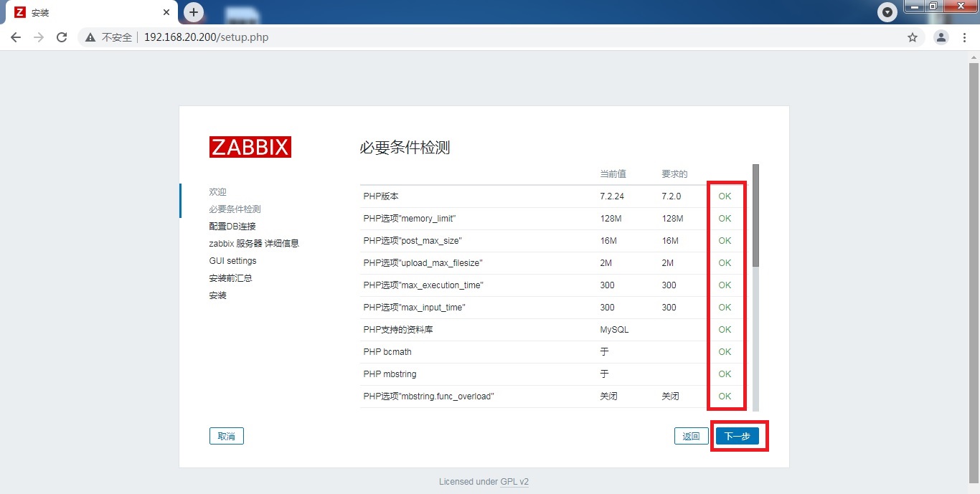Click OK status for post_max_size
The image size is (980, 494).
click(x=725, y=241)
